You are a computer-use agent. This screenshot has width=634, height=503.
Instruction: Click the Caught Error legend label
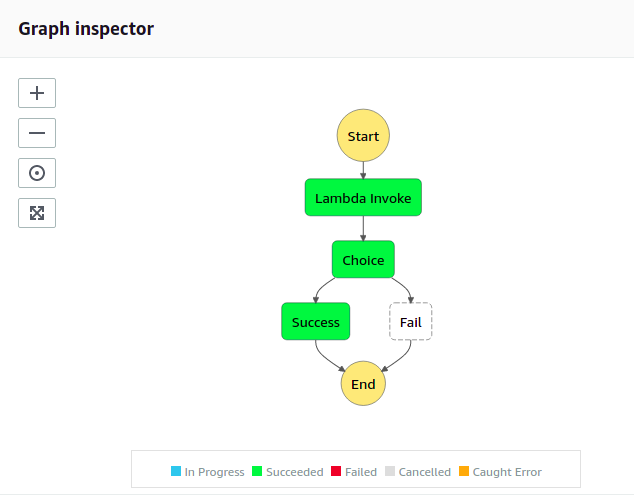507,472
